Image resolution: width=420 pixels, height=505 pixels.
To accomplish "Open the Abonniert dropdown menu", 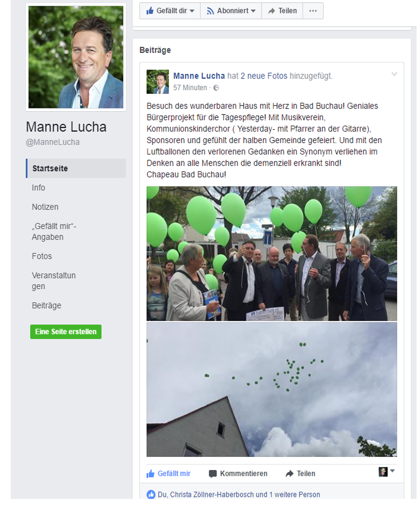I will click(x=253, y=11).
